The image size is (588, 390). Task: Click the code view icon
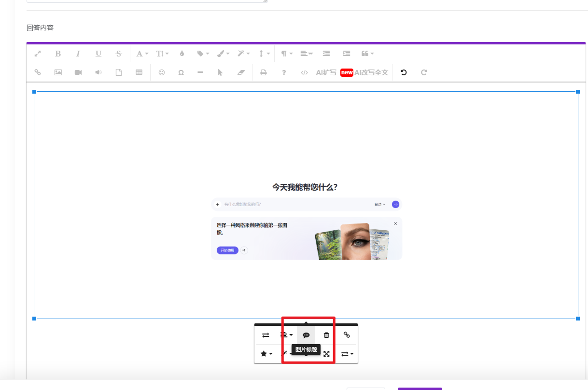pos(304,72)
